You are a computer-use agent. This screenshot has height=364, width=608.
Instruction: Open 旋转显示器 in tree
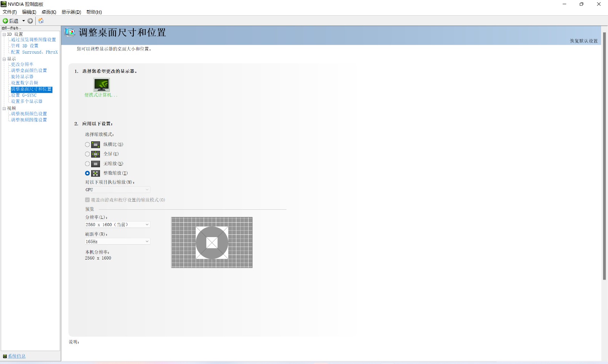[22, 76]
